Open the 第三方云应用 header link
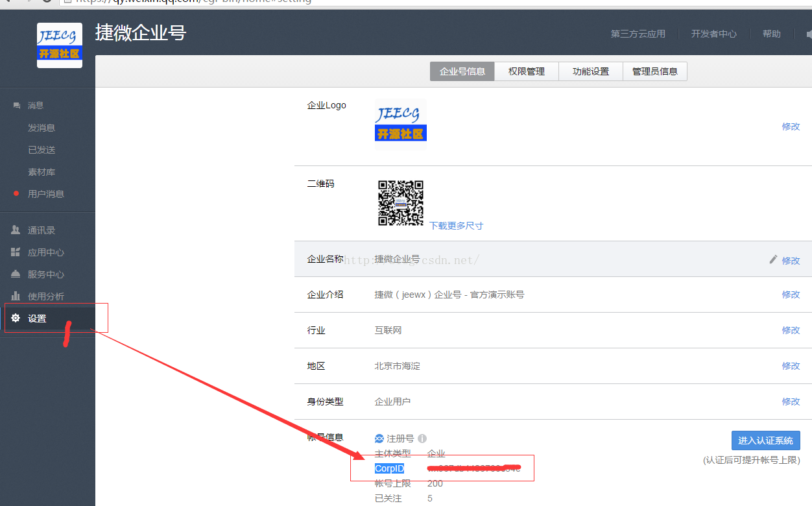The width and height of the screenshot is (812, 506). pyautogui.click(x=638, y=34)
